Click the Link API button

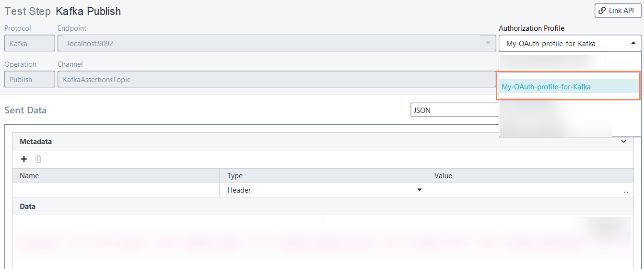point(618,11)
